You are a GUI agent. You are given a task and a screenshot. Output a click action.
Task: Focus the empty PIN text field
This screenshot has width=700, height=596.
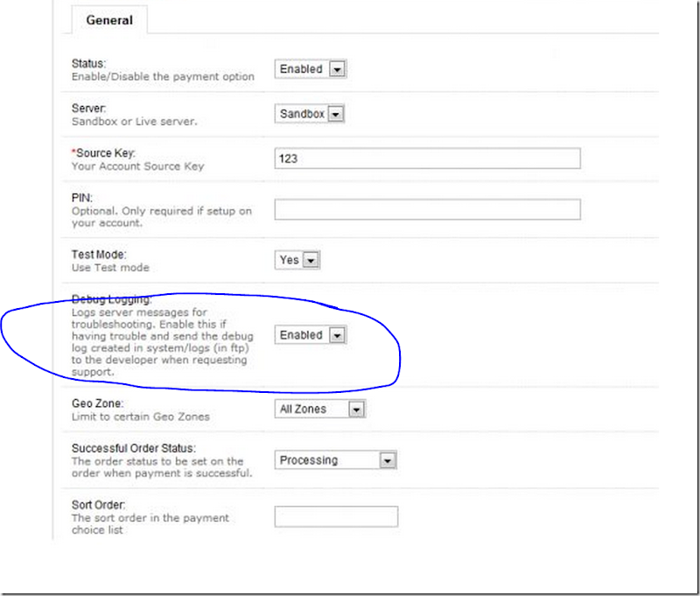pyautogui.click(x=427, y=209)
